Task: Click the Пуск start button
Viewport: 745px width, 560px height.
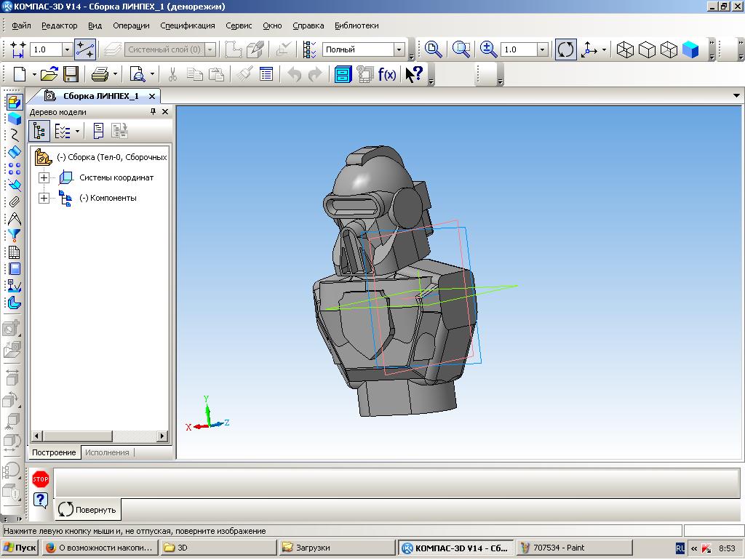Action: [20, 548]
